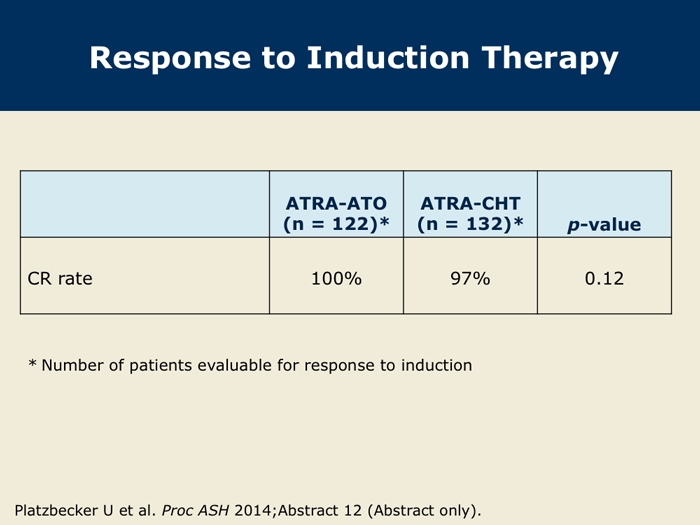Click the asterisk before footnote text
The height and width of the screenshot is (525, 700).
(x=33, y=363)
